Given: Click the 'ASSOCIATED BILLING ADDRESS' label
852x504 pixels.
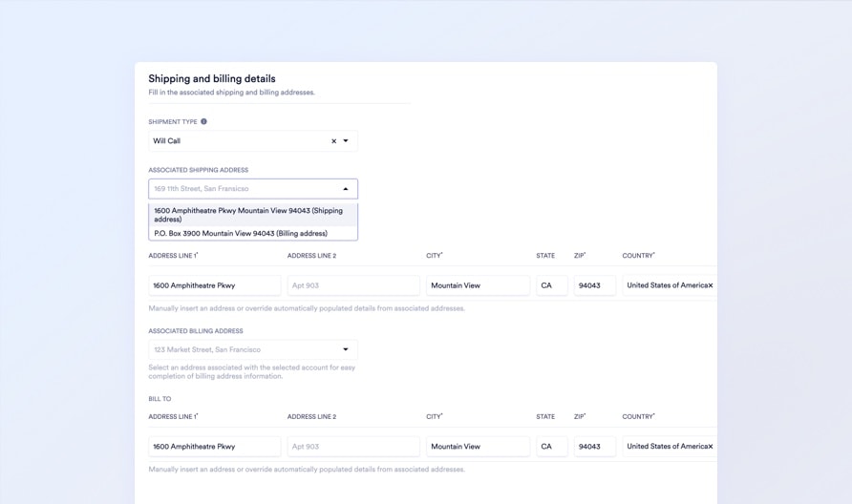Looking at the screenshot, I should [x=196, y=330].
